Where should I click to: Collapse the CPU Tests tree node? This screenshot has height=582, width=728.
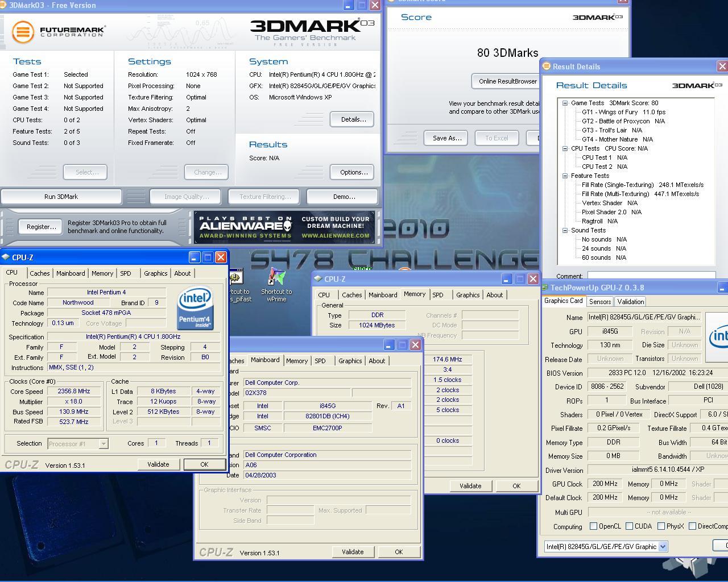(565, 148)
